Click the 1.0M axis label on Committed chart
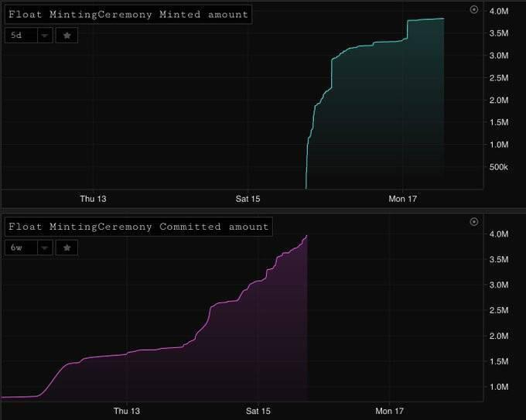Viewport: 526px width, 420px height. [x=497, y=387]
